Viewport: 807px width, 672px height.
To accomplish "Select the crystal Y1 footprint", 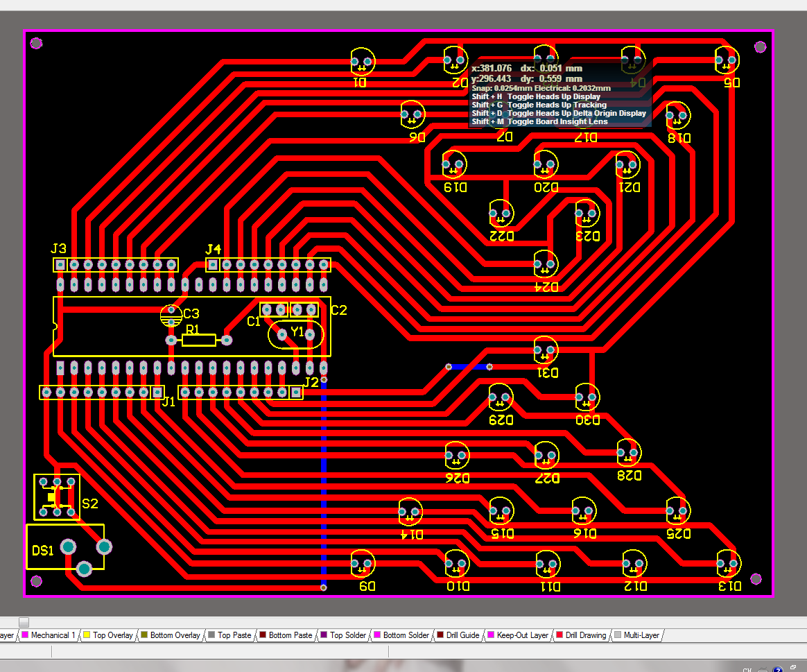I will 296,335.
